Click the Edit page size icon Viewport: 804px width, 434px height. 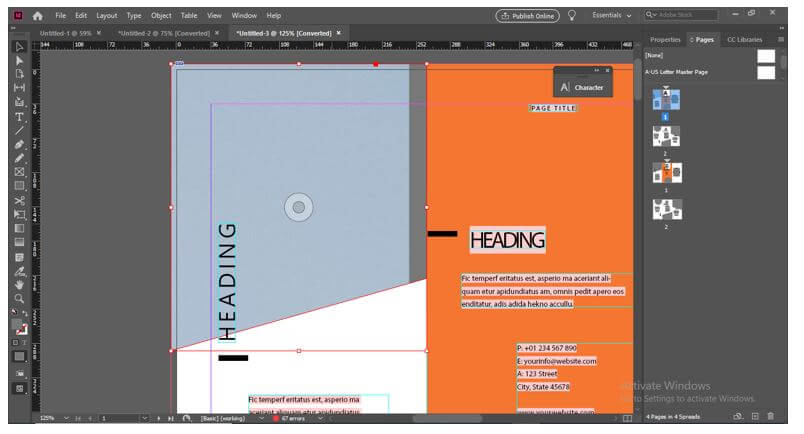738,417
